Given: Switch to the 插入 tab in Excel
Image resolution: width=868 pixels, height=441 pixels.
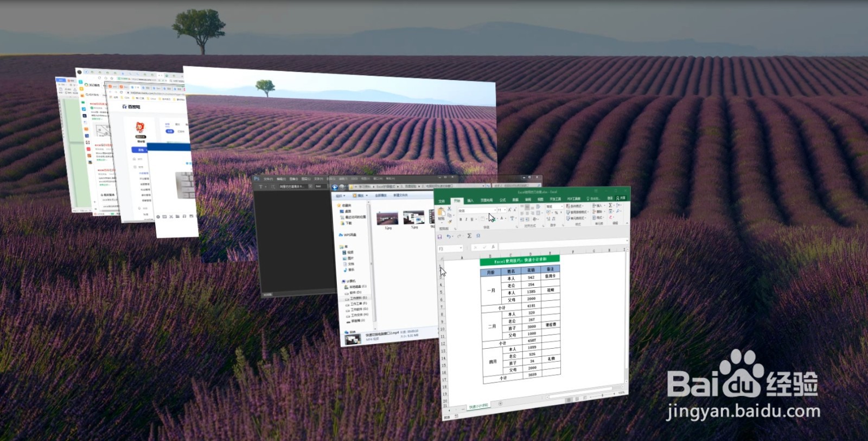Looking at the screenshot, I should tap(470, 201).
